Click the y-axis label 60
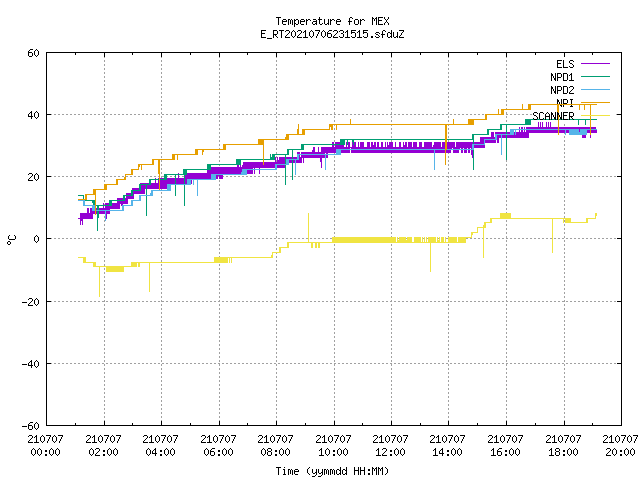Viewport: 640px width, 480px height. coord(33,53)
